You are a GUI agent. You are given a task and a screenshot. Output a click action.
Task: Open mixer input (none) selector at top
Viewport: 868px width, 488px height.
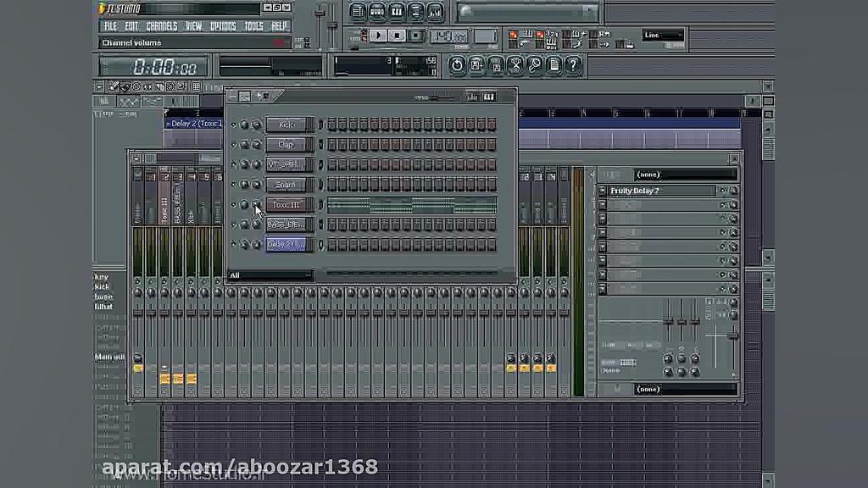[x=685, y=175]
